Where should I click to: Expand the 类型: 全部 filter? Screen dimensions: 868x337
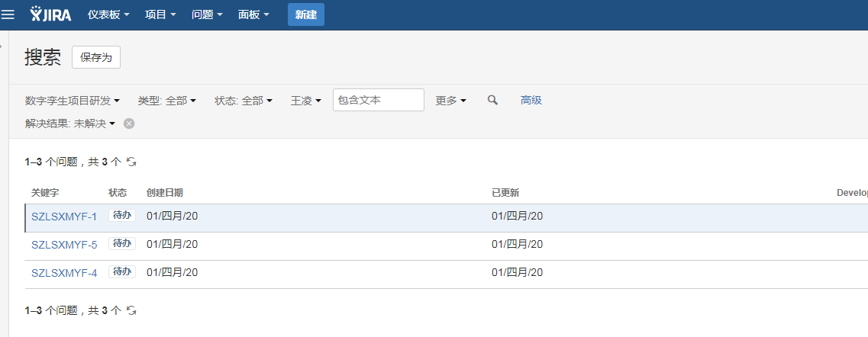click(x=166, y=101)
